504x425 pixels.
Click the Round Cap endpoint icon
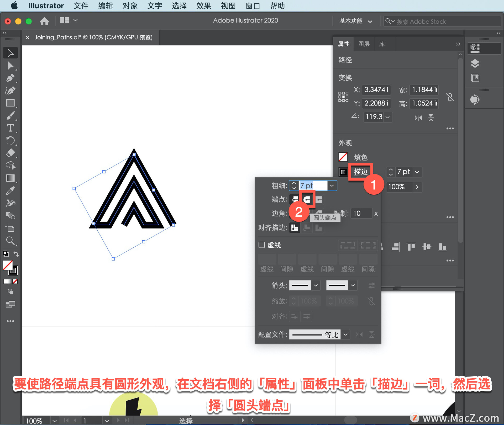coord(307,200)
